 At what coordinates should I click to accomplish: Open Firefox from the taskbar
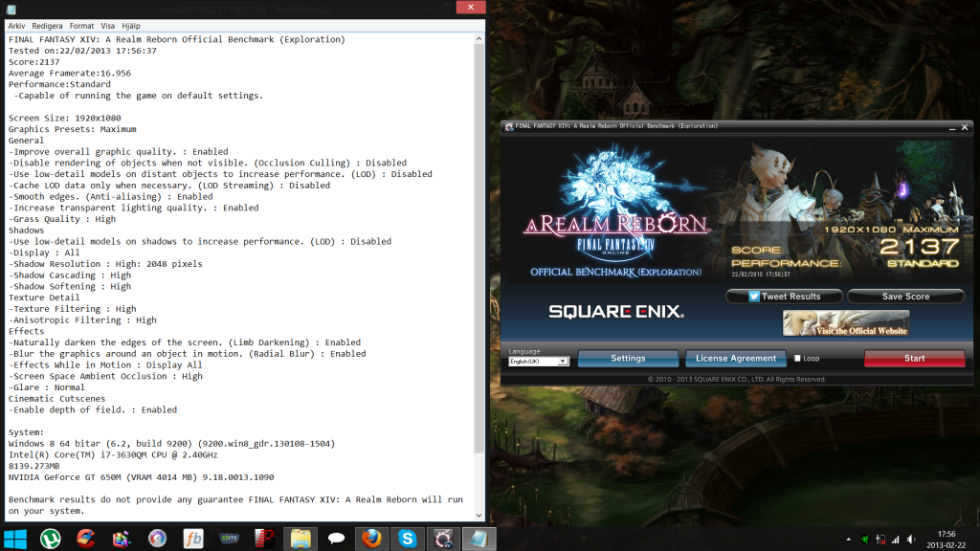[x=371, y=538]
